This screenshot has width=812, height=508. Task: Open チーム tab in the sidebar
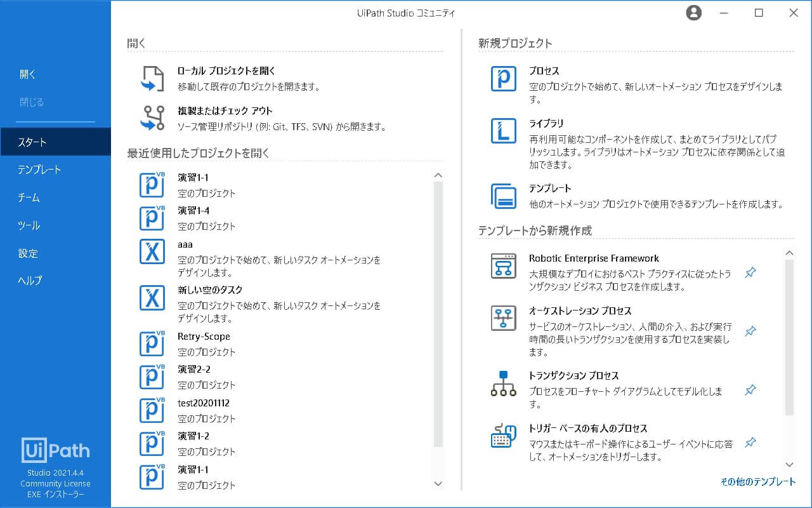tap(55, 197)
